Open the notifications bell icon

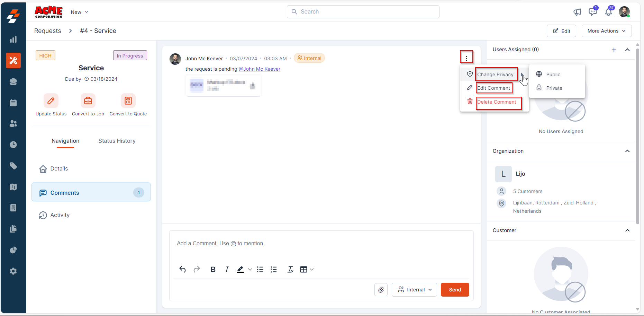coord(609,12)
